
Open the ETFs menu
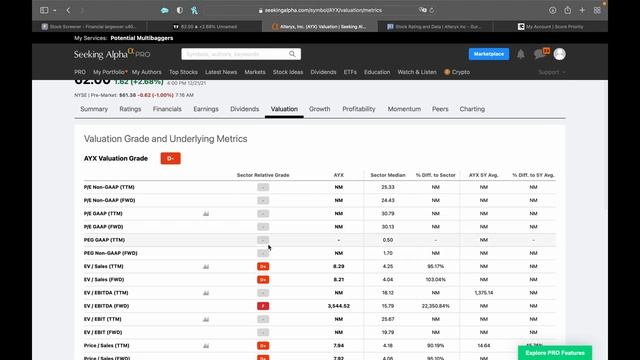(350, 72)
